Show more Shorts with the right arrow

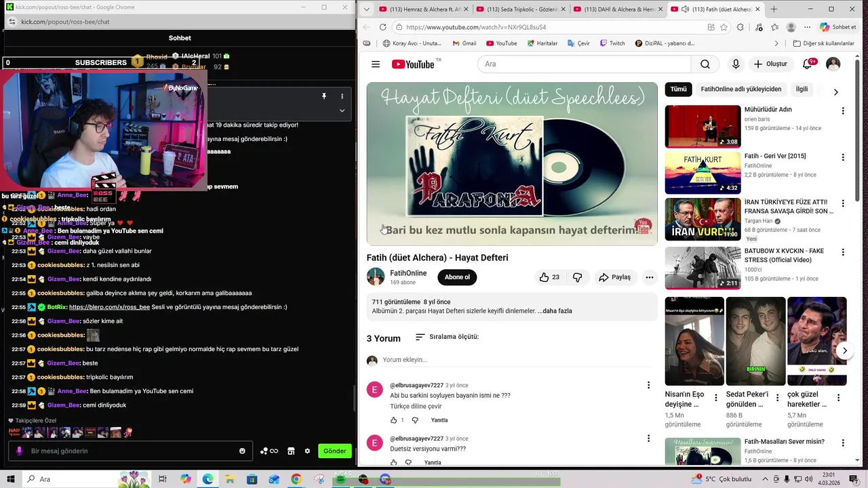(844, 350)
